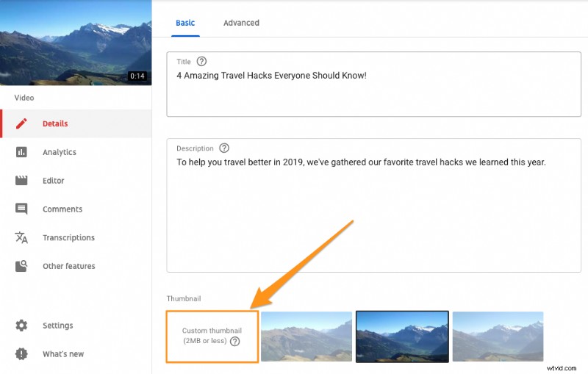This screenshot has width=588, height=374.
Task: Click the Transcriptions translate icon
Action: click(x=21, y=237)
